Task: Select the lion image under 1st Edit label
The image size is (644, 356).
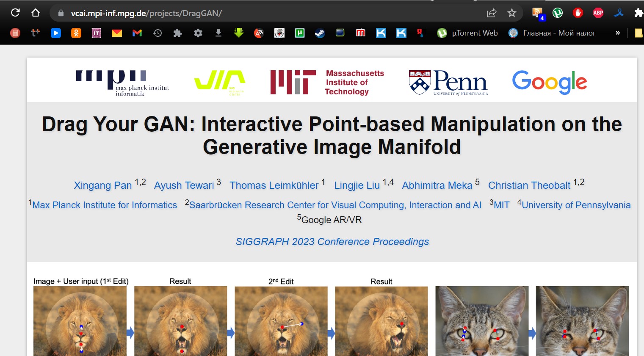Action: pyautogui.click(x=80, y=321)
